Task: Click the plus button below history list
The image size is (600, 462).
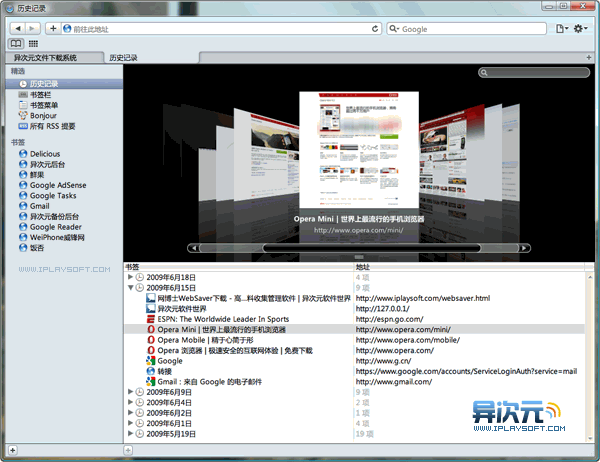Action: pos(128,450)
